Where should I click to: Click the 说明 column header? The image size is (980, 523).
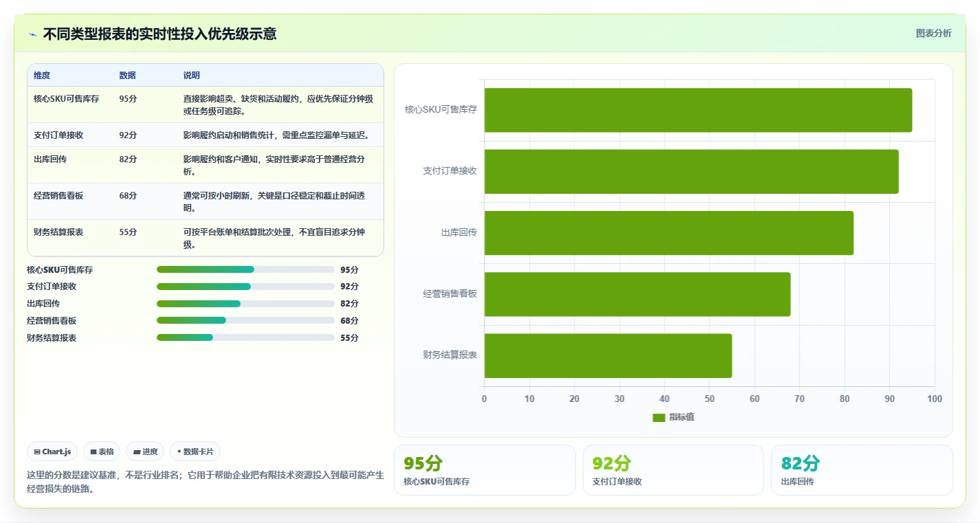[192, 76]
